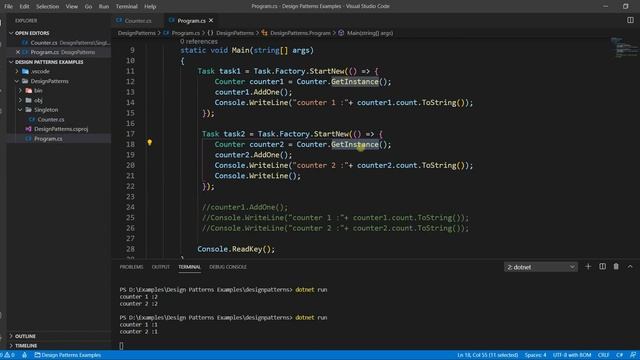Click the flame icon in the status bar
The width and height of the screenshot is (640, 360).
tap(24, 355)
